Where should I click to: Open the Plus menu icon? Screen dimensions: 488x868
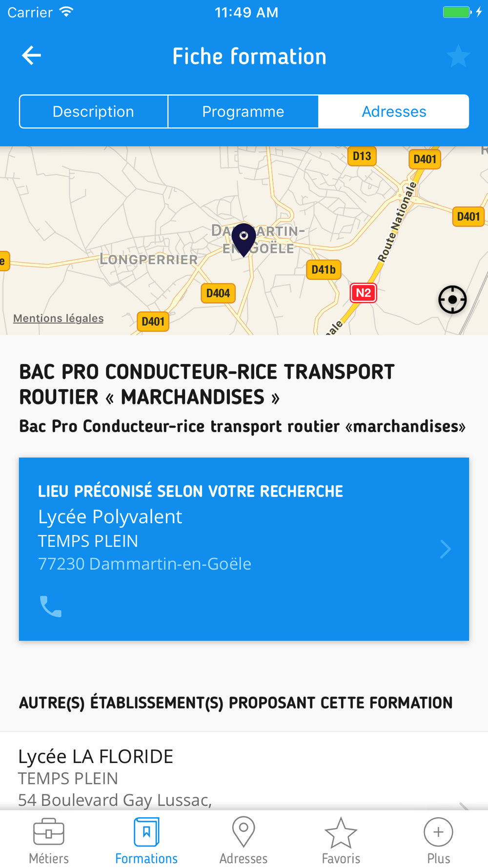[x=438, y=841]
